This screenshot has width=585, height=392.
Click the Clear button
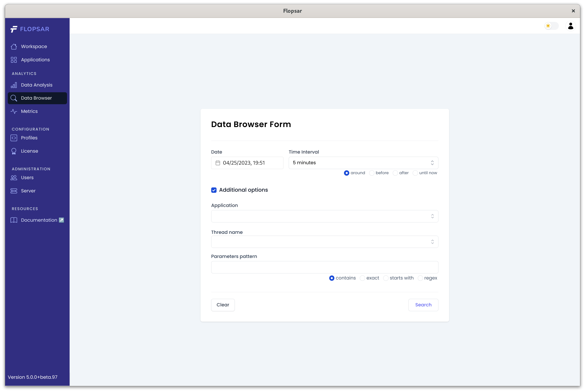pos(223,305)
